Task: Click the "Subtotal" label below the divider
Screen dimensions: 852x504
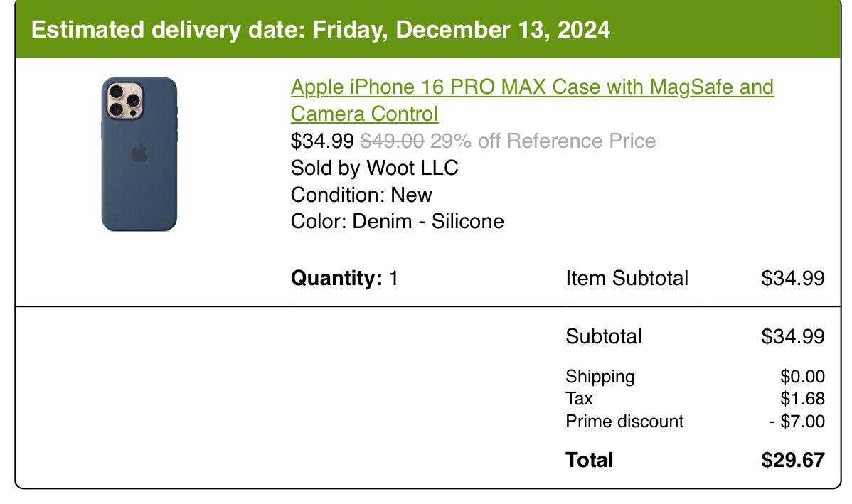Action: 604,336
